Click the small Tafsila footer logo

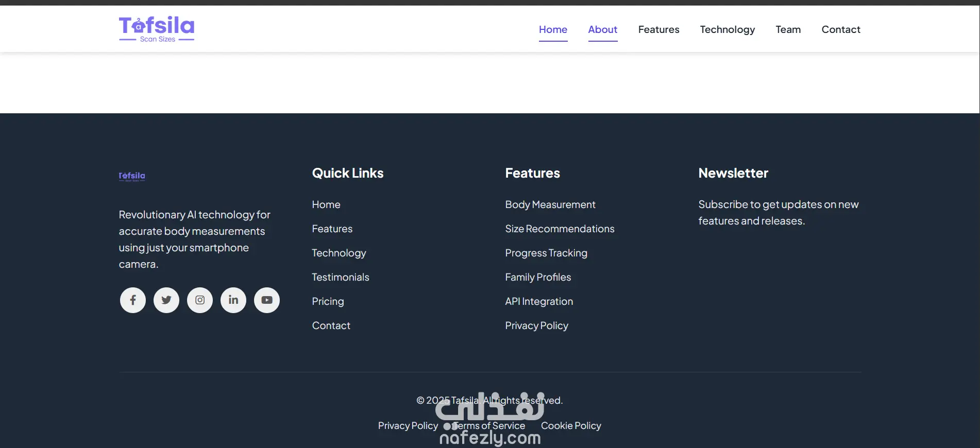tap(132, 177)
